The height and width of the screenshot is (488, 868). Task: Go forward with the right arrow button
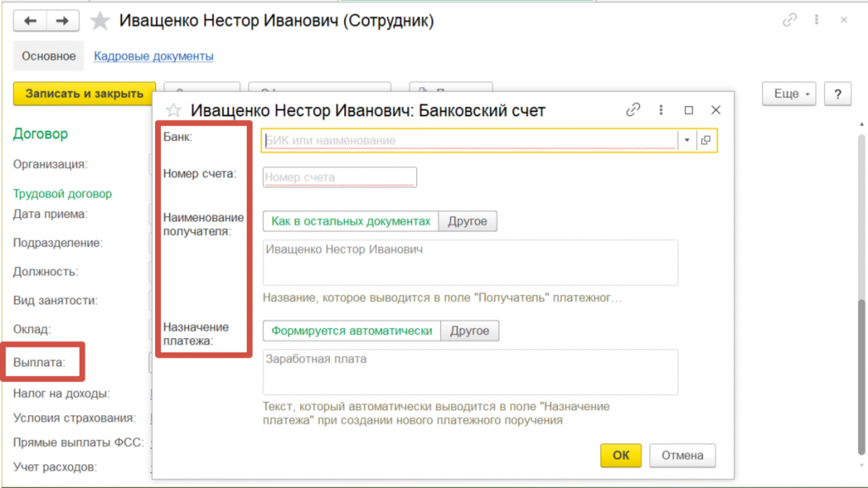pos(63,21)
